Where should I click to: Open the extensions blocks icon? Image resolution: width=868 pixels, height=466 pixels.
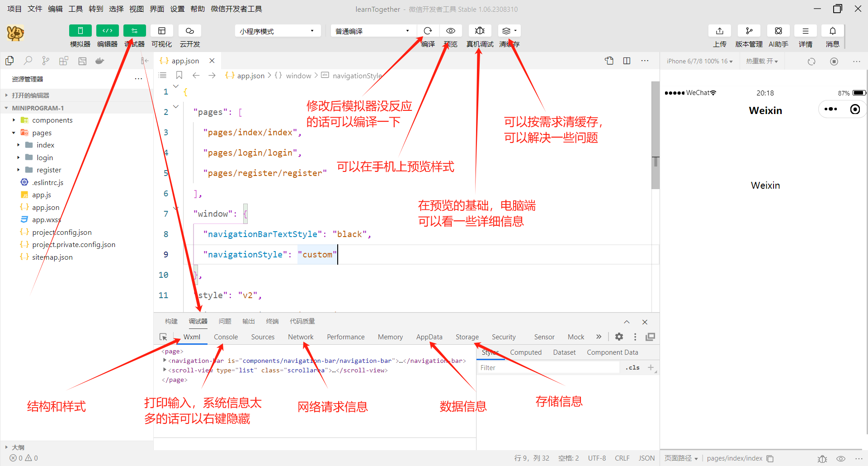point(64,61)
